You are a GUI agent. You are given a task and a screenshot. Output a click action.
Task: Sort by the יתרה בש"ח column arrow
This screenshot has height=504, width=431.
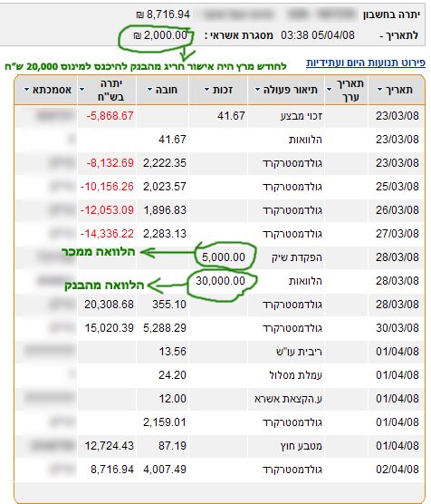pyautogui.click(x=82, y=90)
